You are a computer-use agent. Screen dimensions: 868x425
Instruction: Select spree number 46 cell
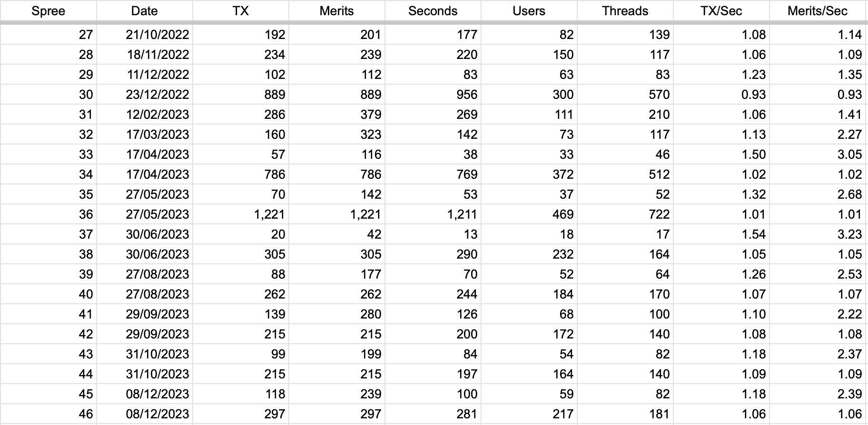pos(48,414)
